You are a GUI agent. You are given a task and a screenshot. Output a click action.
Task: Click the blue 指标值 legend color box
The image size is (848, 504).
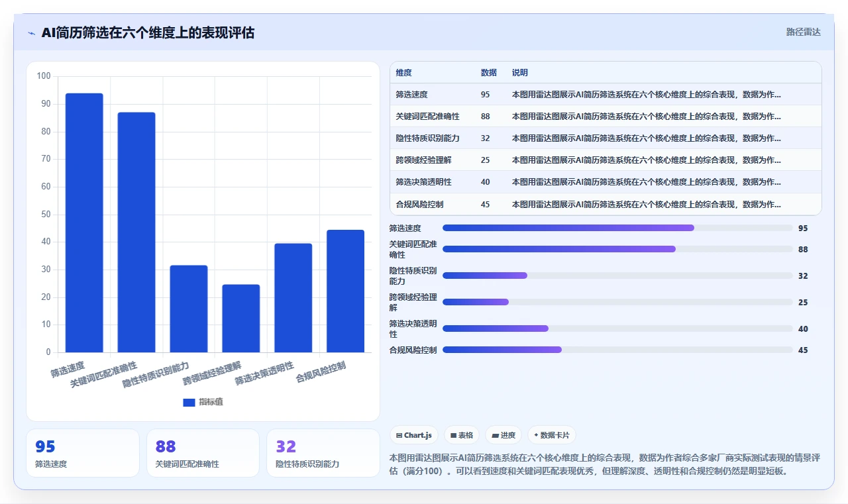189,402
